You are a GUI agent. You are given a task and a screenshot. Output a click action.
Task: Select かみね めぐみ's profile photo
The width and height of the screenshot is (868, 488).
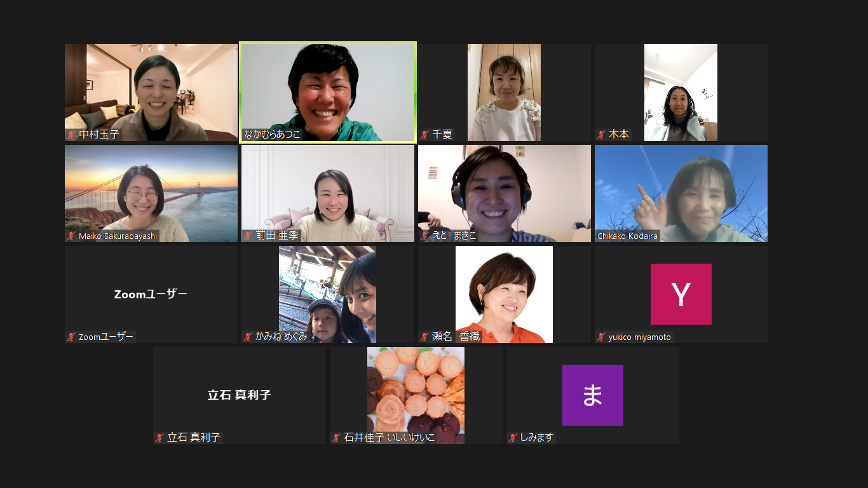click(327, 294)
